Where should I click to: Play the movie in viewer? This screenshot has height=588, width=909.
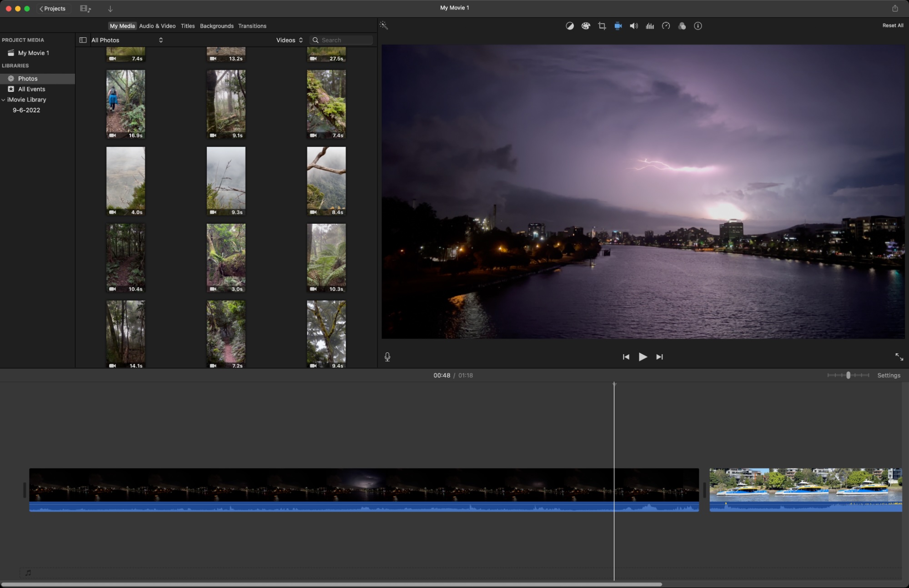click(643, 357)
